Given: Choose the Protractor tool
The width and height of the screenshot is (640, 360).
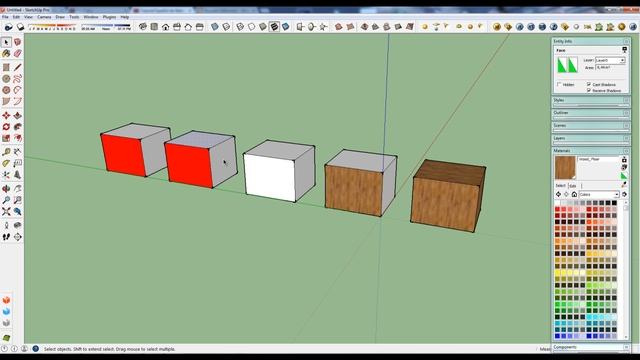Looking at the screenshot, I should pos(6,163).
